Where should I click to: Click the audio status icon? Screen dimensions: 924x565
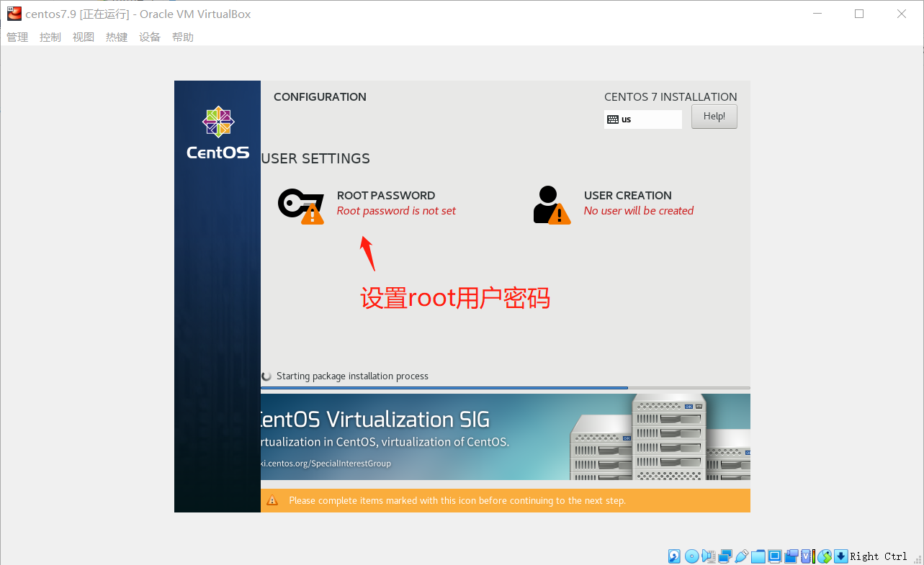click(709, 556)
